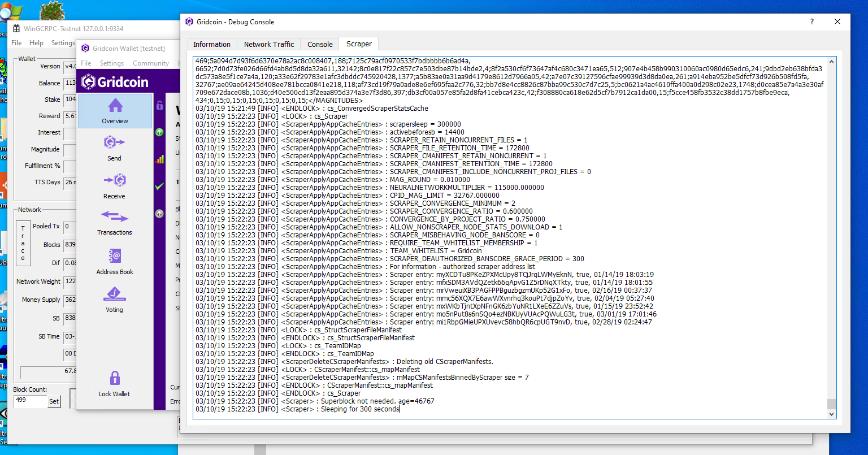The height and width of the screenshot is (455, 868).
Task: Open the File menu in WinGCRPC-Testnet
Action: coord(16,43)
